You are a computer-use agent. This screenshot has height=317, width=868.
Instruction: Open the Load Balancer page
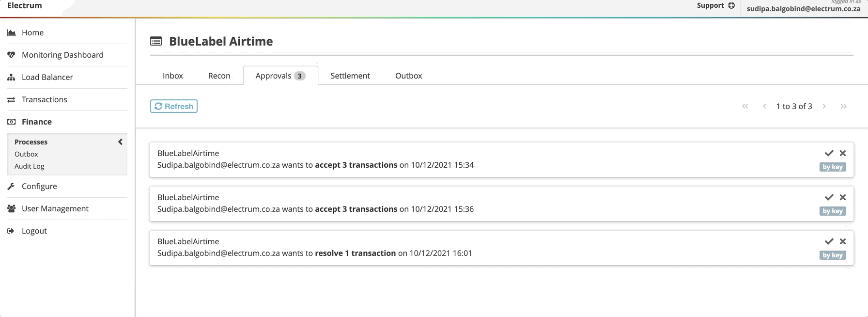point(47,77)
